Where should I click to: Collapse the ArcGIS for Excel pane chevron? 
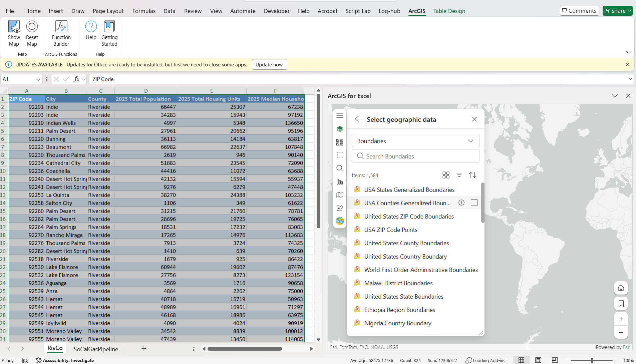(x=615, y=96)
